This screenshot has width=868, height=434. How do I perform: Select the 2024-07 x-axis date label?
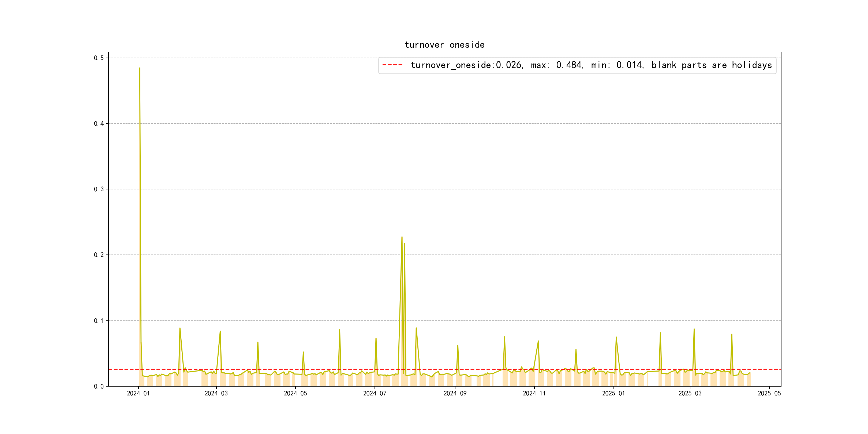click(x=374, y=394)
